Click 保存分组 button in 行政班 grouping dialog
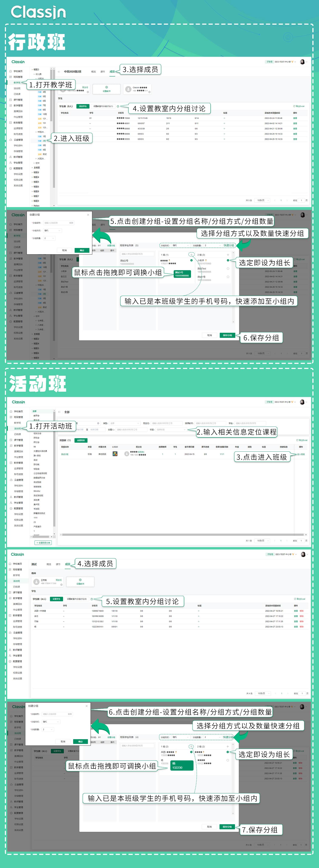The image size is (319, 868). tap(228, 336)
